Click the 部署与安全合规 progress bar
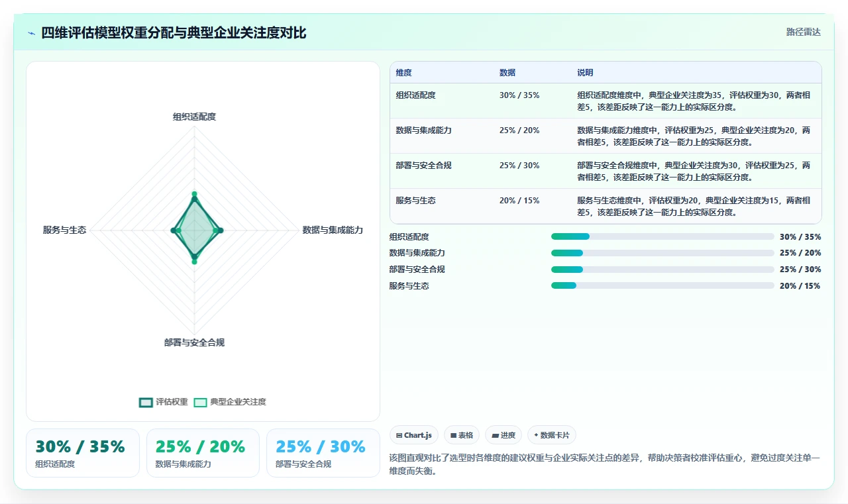Viewport: 848px width, 504px height. coord(662,270)
